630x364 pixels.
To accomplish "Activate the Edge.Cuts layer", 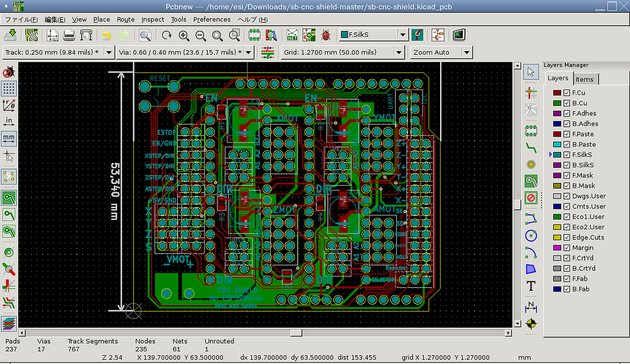I will 589,237.
